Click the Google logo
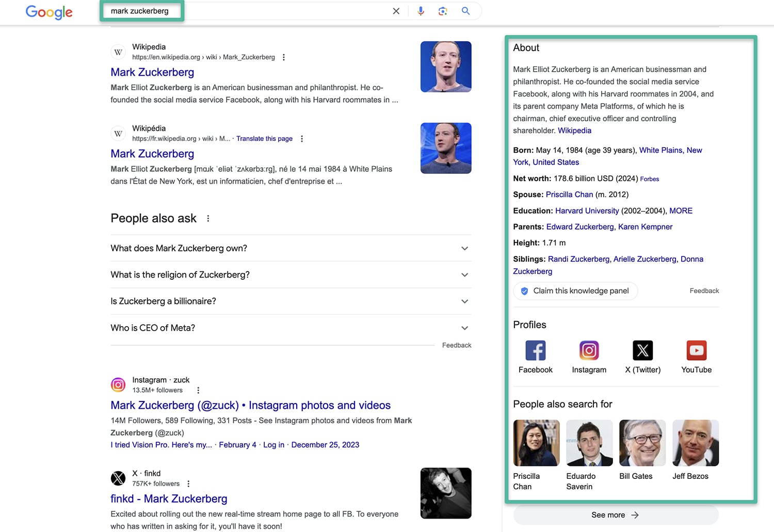774x532 pixels. click(x=49, y=12)
